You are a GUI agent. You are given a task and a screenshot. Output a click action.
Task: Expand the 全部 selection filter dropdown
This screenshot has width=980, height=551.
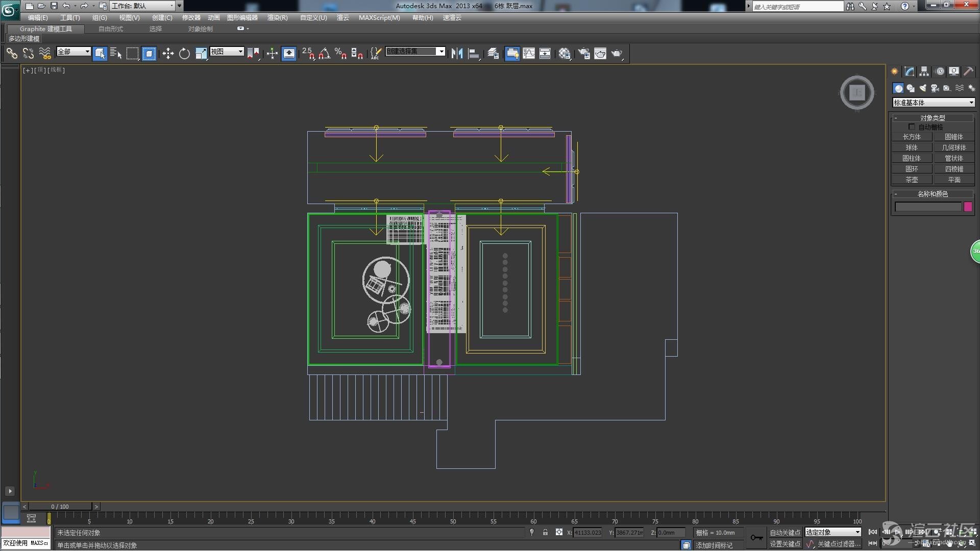coord(87,52)
